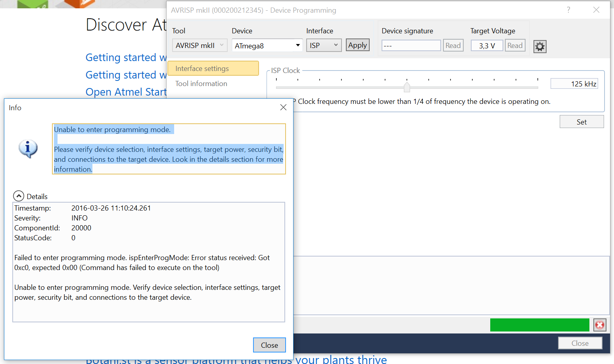Read the device signature
614x364 pixels.
(453, 46)
